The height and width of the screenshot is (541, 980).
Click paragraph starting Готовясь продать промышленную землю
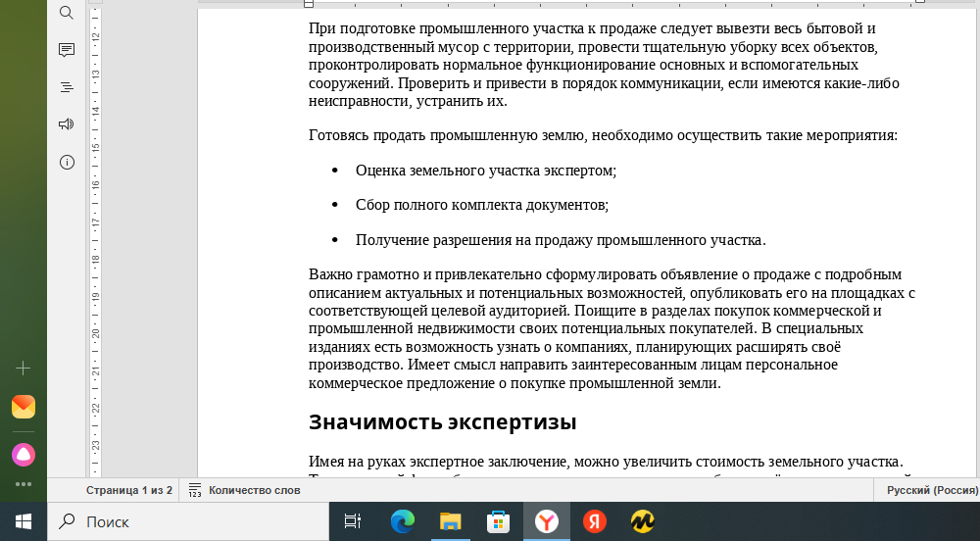pyautogui.click(x=603, y=135)
